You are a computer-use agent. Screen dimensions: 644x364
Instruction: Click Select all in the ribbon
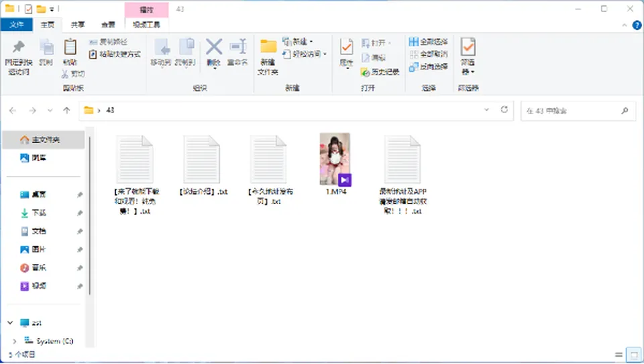tap(429, 42)
